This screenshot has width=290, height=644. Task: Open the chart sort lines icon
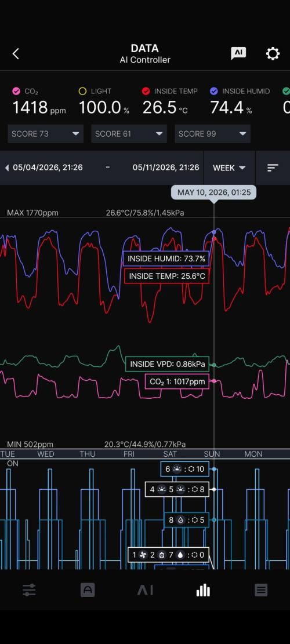[x=273, y=168]
